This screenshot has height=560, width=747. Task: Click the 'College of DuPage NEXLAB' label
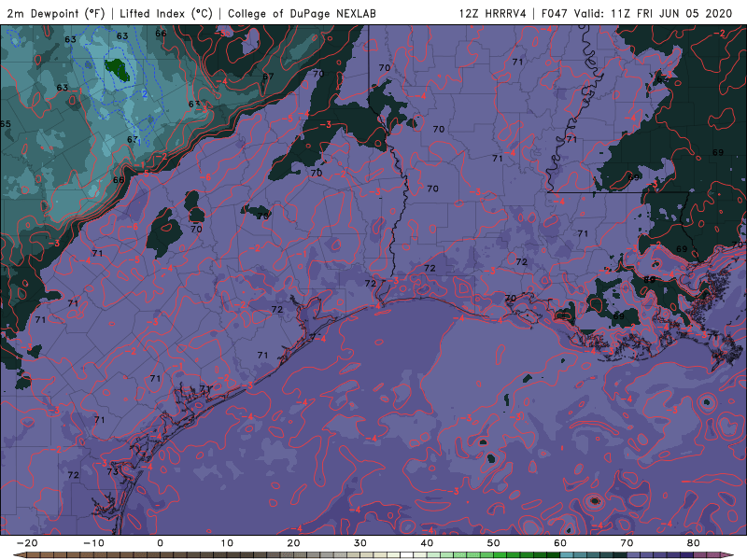tap(302, 13)
